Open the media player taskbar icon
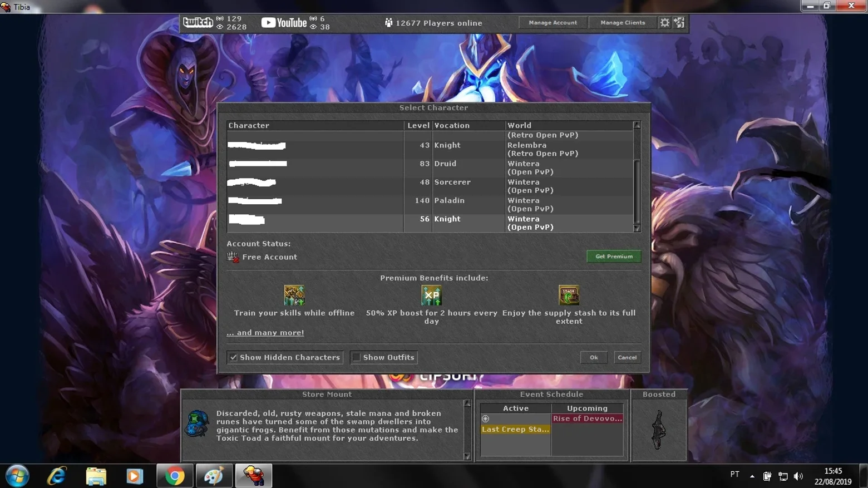Viewport: 868px width, 488px height. [x=135, y=476]
